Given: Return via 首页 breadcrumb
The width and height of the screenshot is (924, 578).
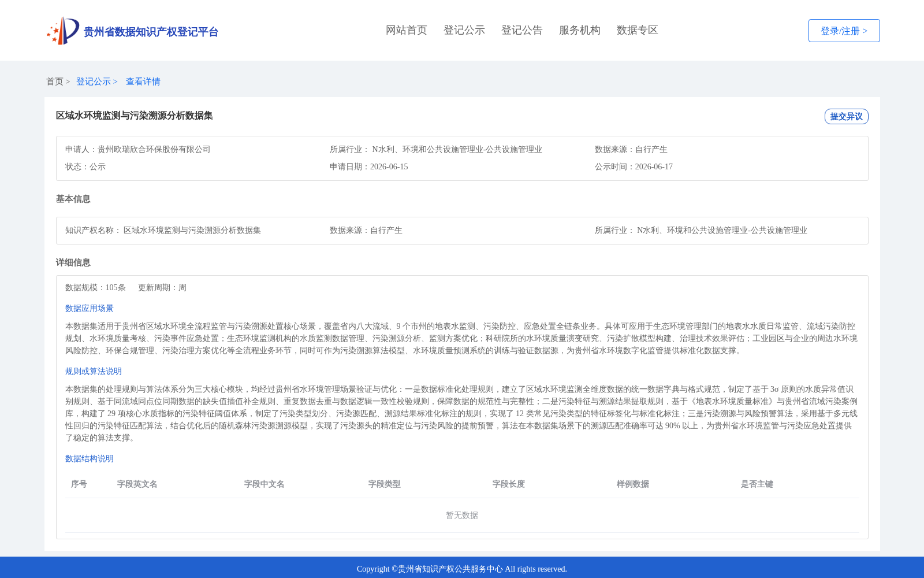Looking at the screenshot, I should pos(55,81).
